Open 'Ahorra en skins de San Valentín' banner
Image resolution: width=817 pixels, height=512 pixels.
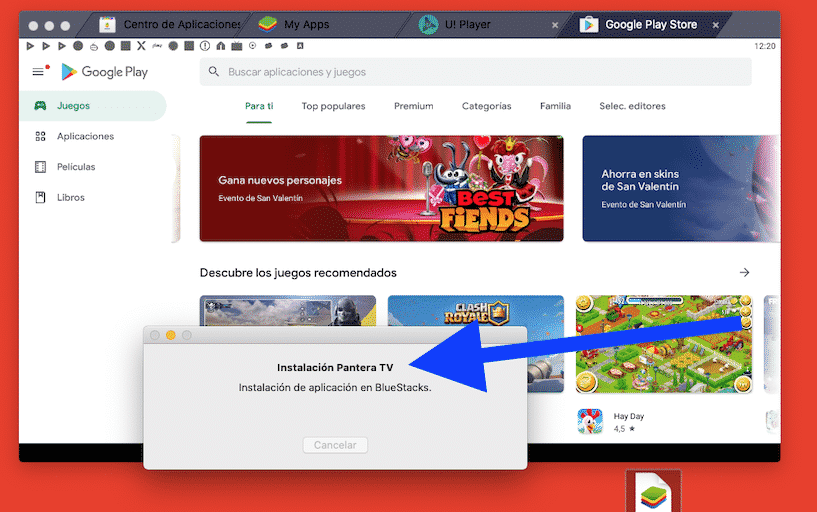click(681, 189)
